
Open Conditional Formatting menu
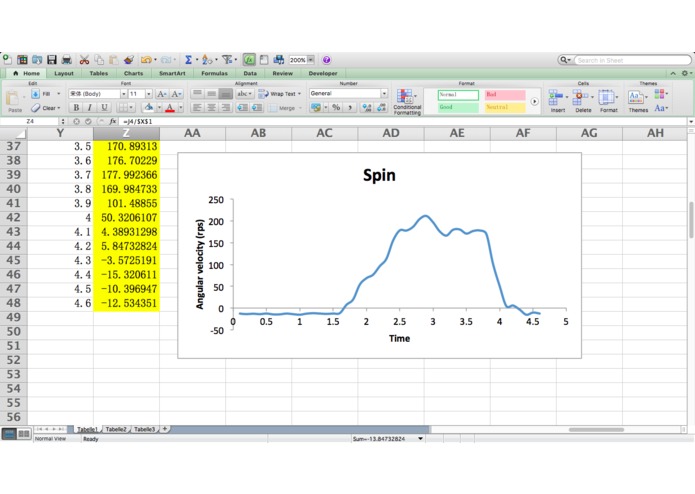pos(407,101)
